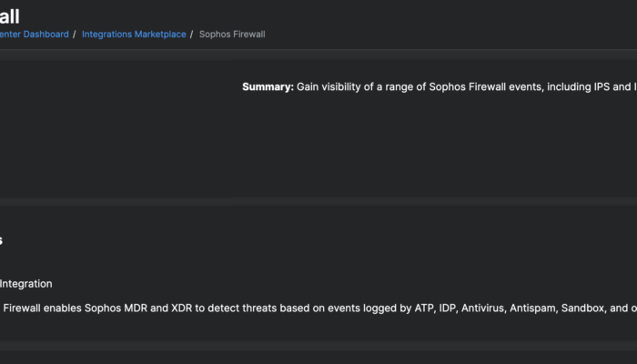Click the Integration subheading
This screenshot has height=364, width=637.
click(x=25, y=284)
